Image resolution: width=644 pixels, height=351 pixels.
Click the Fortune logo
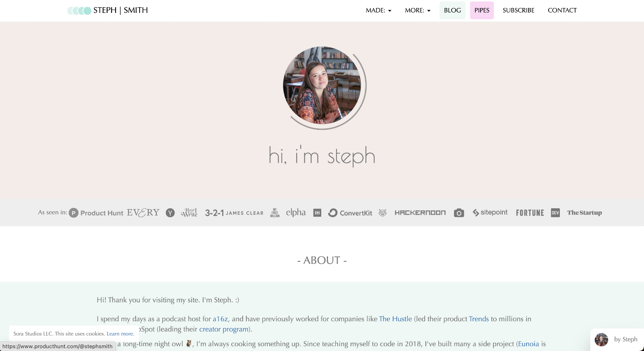[x=530, y=213]
